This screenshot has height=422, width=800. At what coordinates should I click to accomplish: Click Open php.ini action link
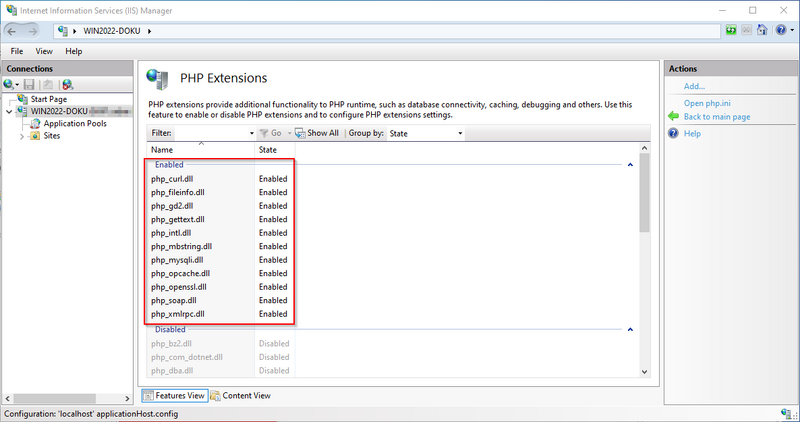point(708,103)
